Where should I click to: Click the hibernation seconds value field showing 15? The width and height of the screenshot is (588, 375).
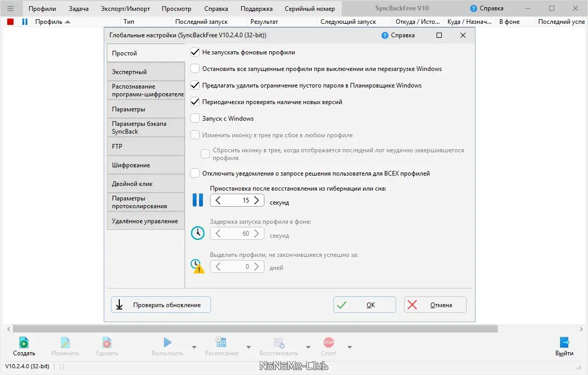(x=237, y=200)
